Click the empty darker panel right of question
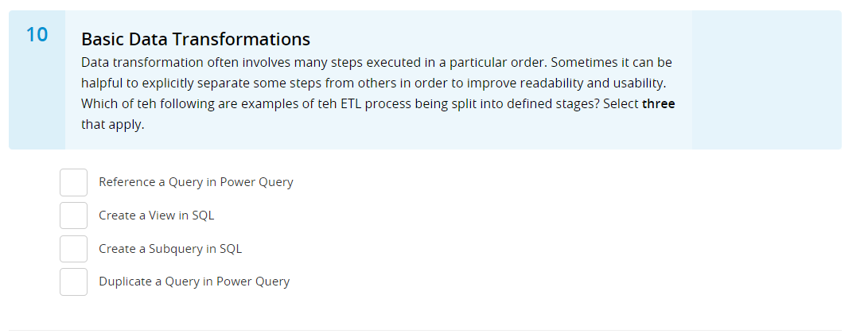Viewport: 868px width, 334px height. (x=767, y=80)
